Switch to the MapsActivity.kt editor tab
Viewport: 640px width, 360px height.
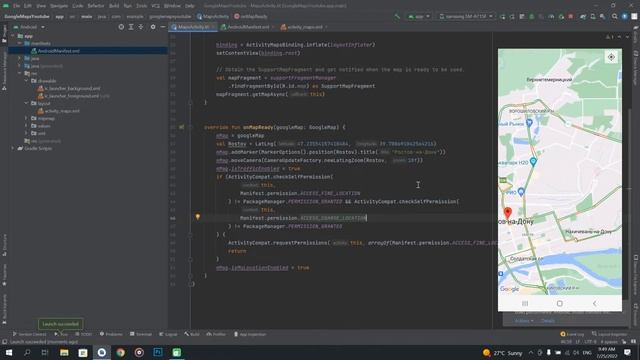click(x=193, y=27)
